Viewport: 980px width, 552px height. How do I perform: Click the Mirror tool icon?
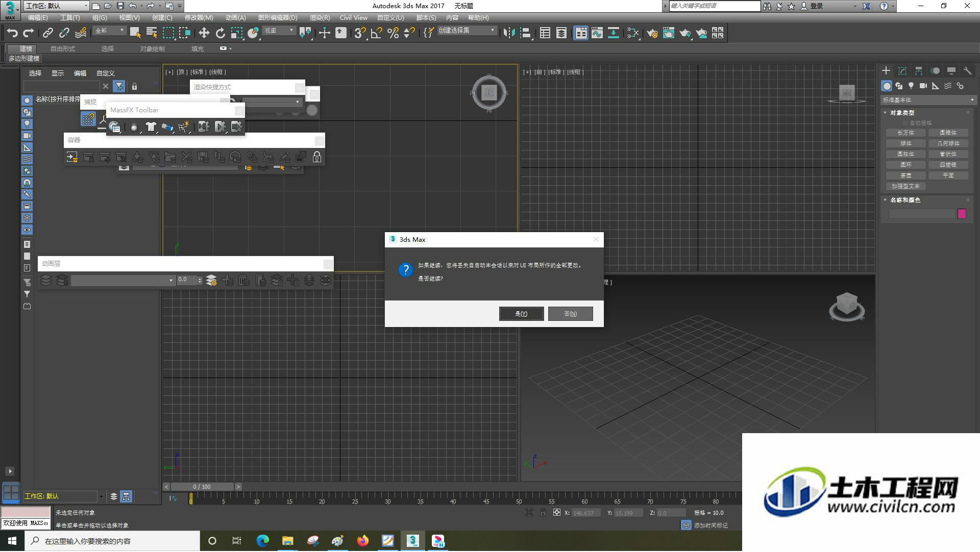[x=509, y=33]
